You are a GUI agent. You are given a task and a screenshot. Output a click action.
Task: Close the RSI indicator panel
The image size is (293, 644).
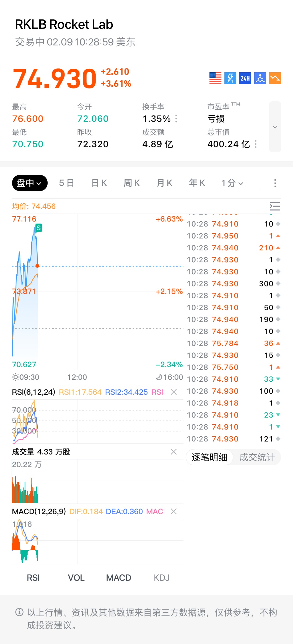pyautogui.click(x=174, y=392)
